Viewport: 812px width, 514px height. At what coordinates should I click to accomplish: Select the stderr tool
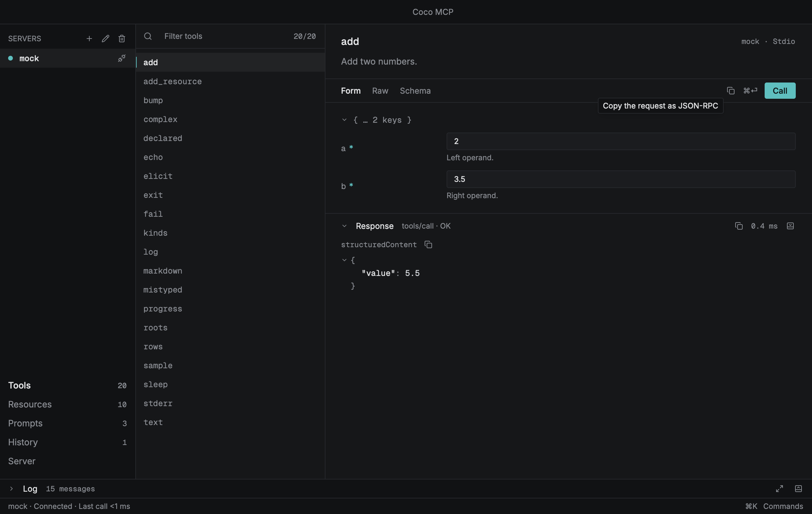point(230,403)
